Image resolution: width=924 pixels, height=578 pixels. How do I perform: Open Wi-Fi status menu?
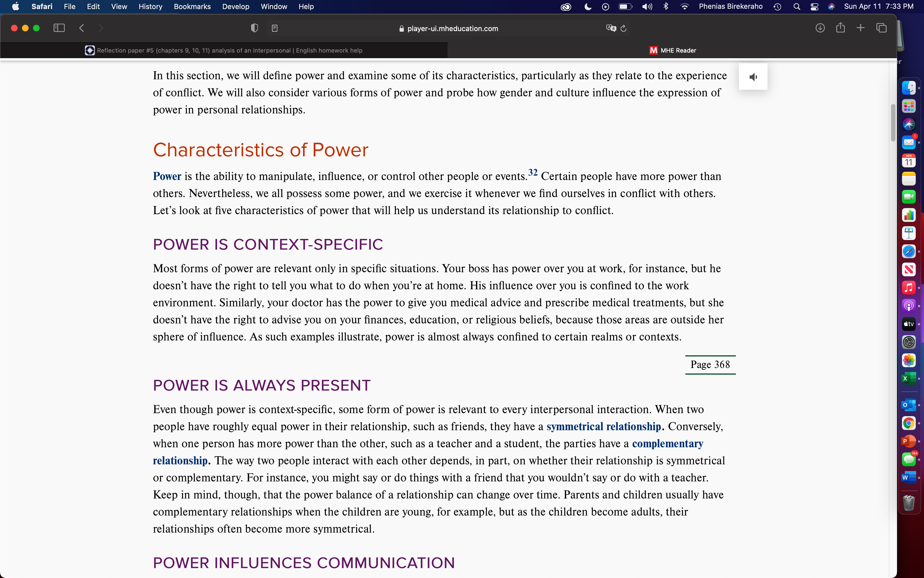click(684, 7)
